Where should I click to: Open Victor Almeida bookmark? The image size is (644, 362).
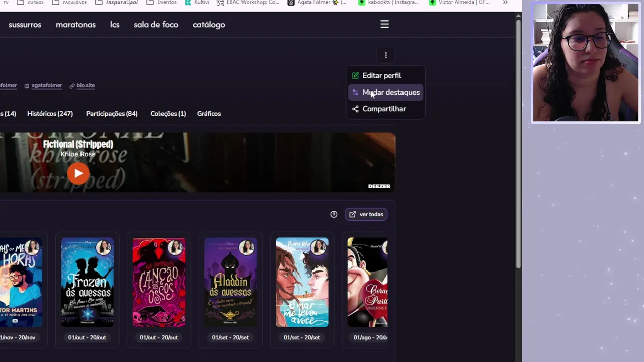(x=459, y=3)
